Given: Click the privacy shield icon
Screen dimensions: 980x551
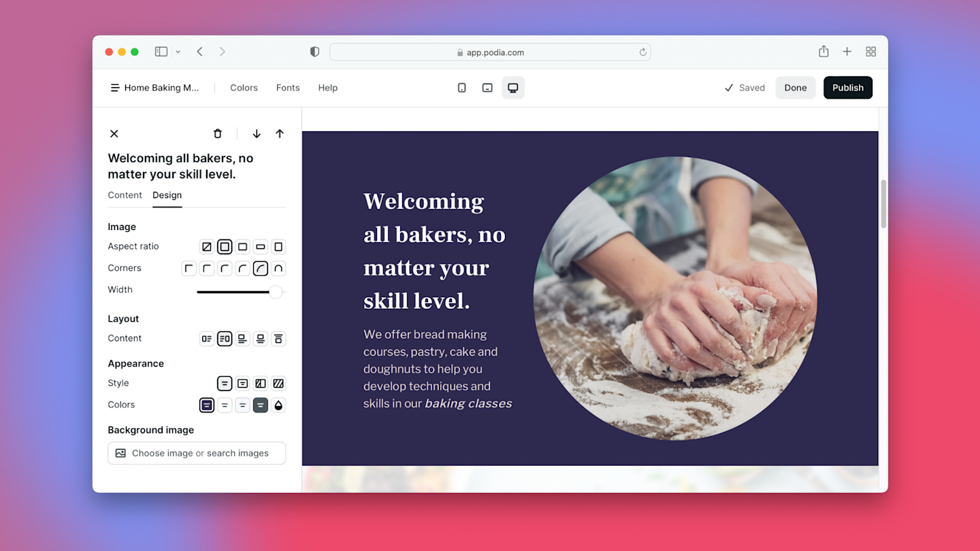Looking at the screenshot, I should (314, 52).
